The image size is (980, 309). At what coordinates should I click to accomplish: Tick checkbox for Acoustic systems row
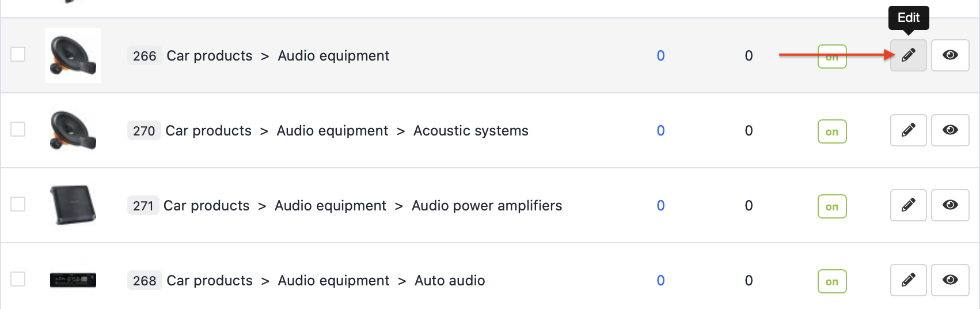[18, 129]
